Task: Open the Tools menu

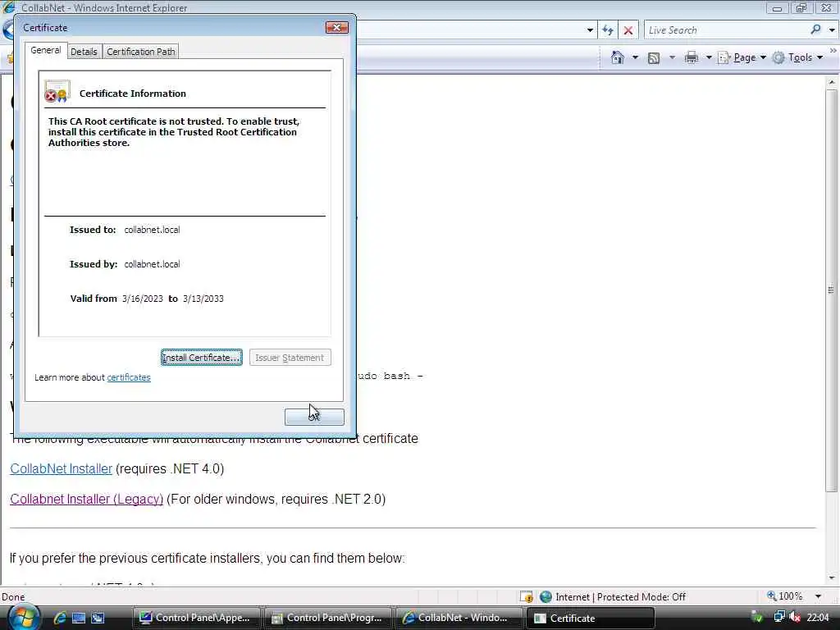Action: click(797, 57)
